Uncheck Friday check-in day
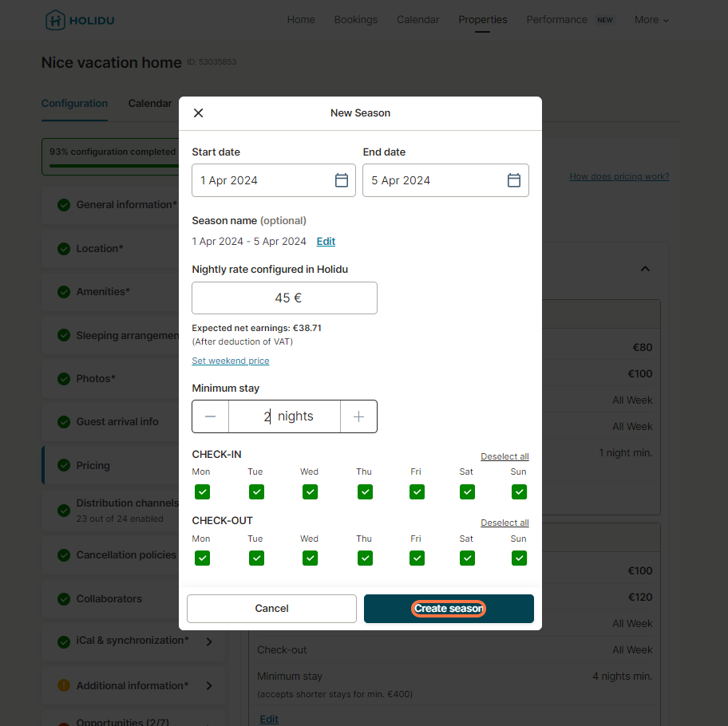 point(417,492)
